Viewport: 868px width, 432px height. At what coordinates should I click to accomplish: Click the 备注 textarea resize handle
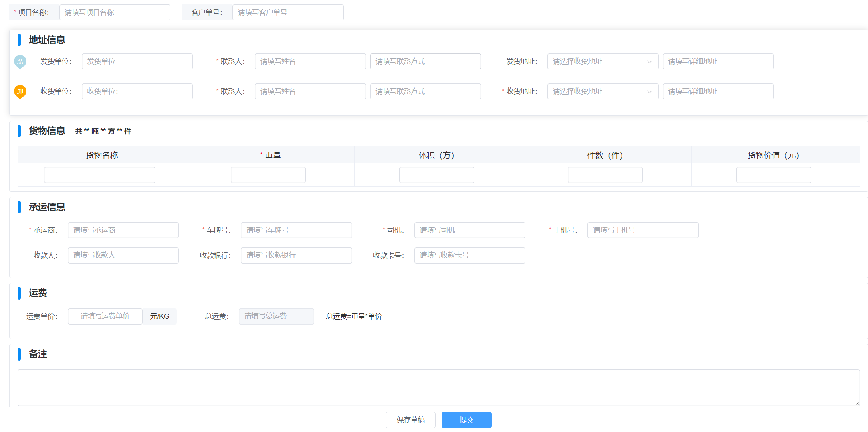click(x=857, y=403)
